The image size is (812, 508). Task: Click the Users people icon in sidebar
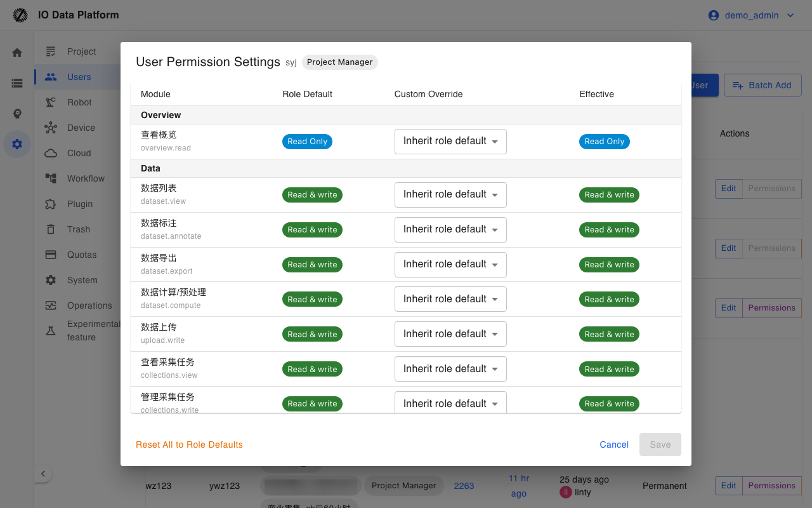51,77
